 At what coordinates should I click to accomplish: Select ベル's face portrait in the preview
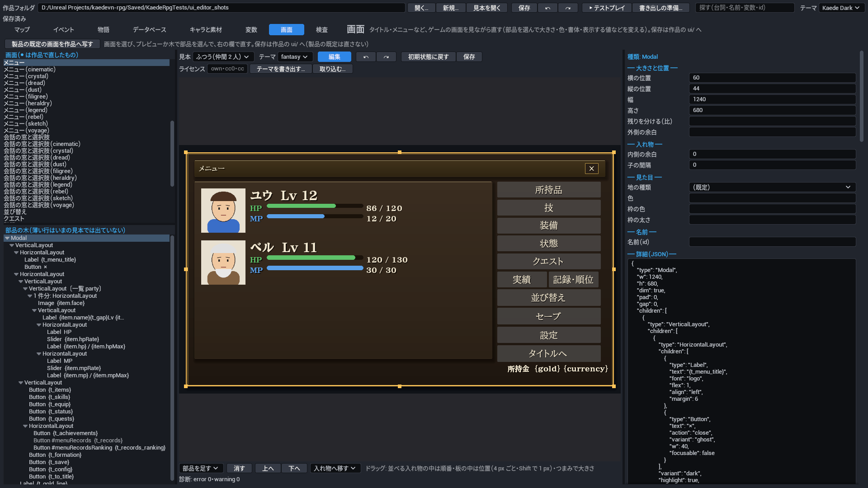click(223, 263)
